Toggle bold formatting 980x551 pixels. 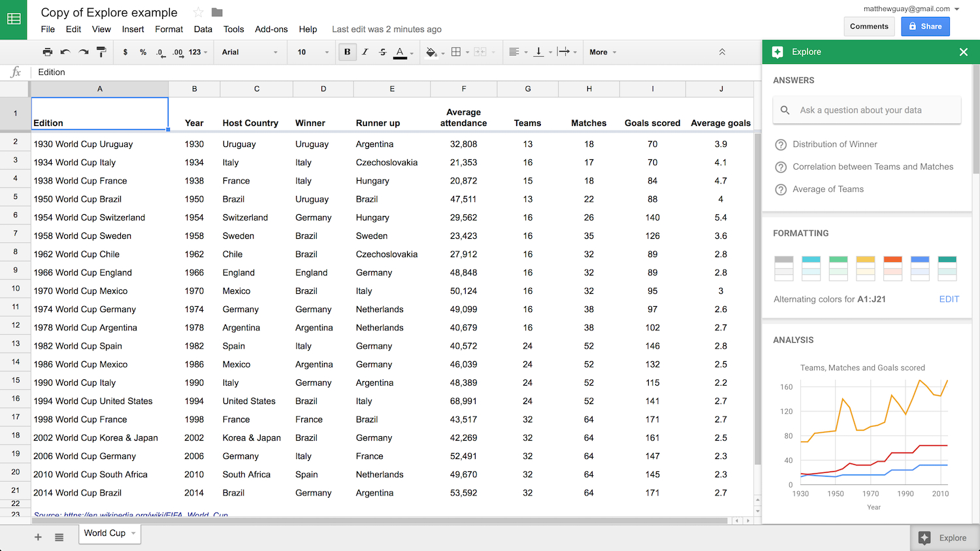pyautogui.click(x=347, y=52)
